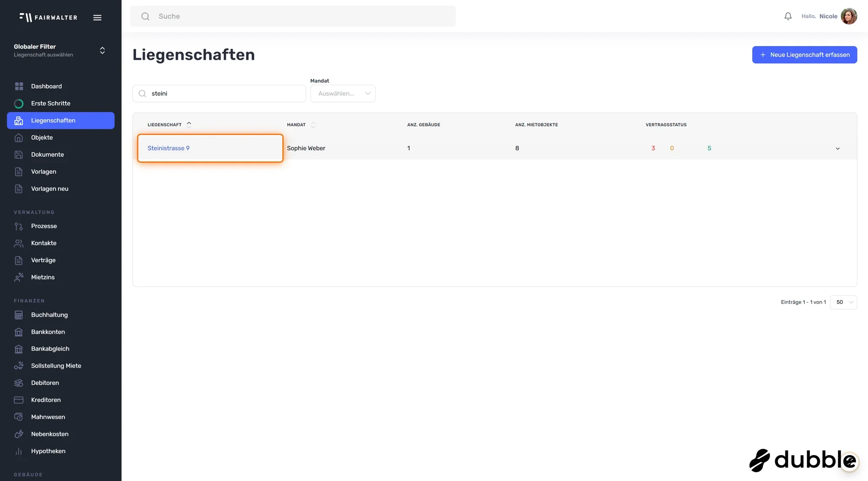Click the global Suche search field
Screen dimensions: 868x481
point(293,16)
